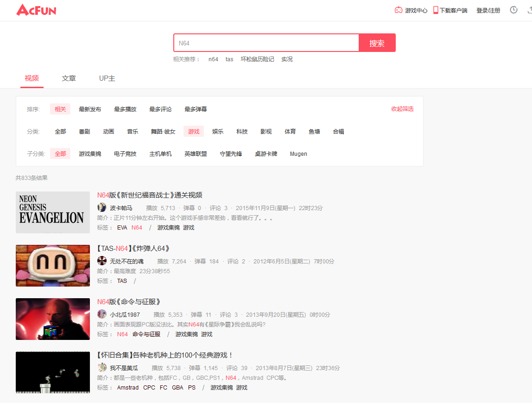Image resolution: width=532 pixels, height=403 pixels.
Task: Click the red 搜索 search button
Action: [x=377, y=43]
